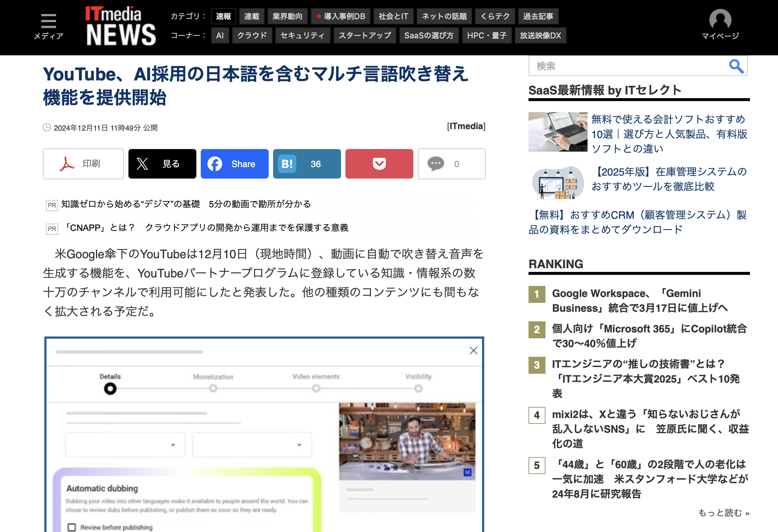
Task: Open 過去記事 category
Action: click(x=538, y=16)
